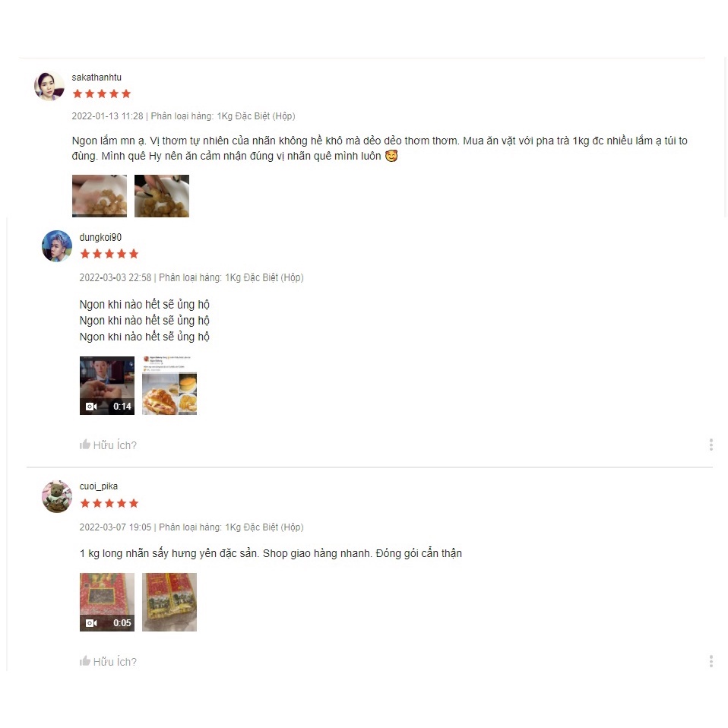Open sakathanhtu's second longan photo

(x=162, y=196)
